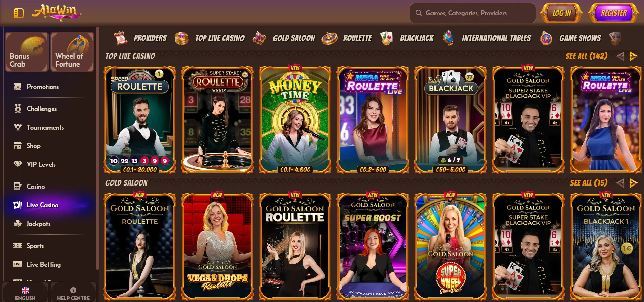Click the Log In button
This screenshot has width=644, height=302.
(561, 13)
